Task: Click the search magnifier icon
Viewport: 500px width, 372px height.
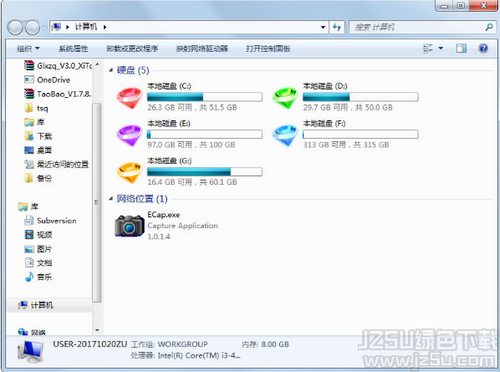Action: 489,27
